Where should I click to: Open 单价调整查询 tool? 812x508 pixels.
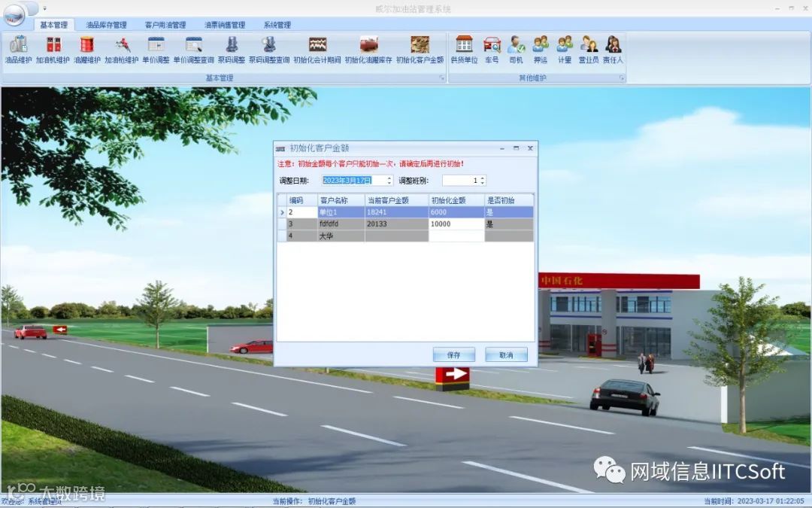[x=194, y=50]
